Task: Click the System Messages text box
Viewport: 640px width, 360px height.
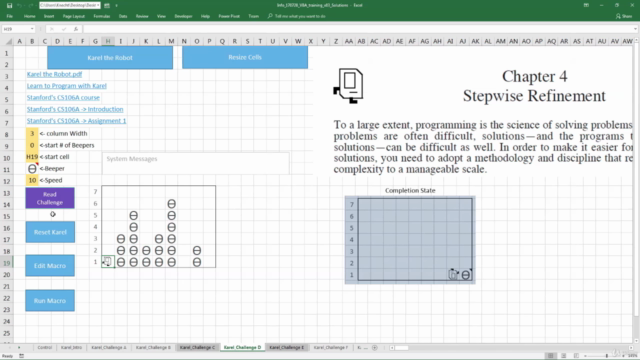Action: tap(196, 163)
